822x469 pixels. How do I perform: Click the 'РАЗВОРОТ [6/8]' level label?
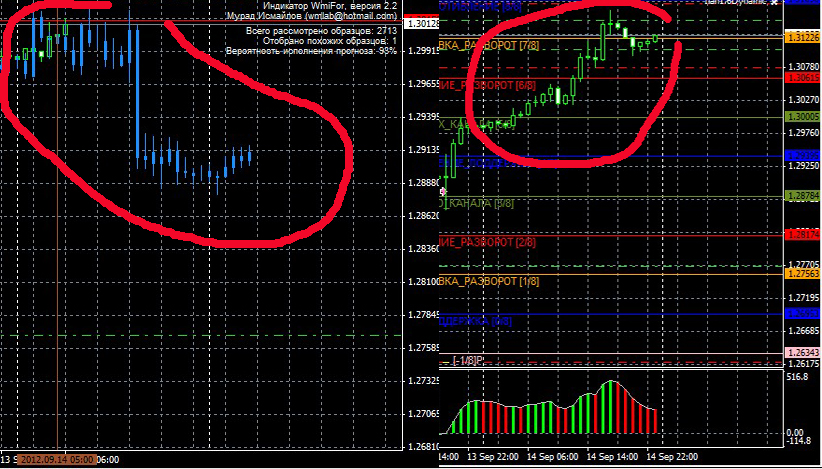click(x=499, y=85)
